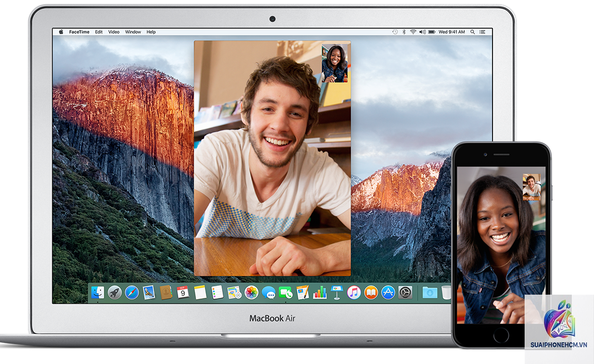The height and width of the screenshot is (364, 594).
Task: Open Contacts book icon in dock
Action: [166, 292]
